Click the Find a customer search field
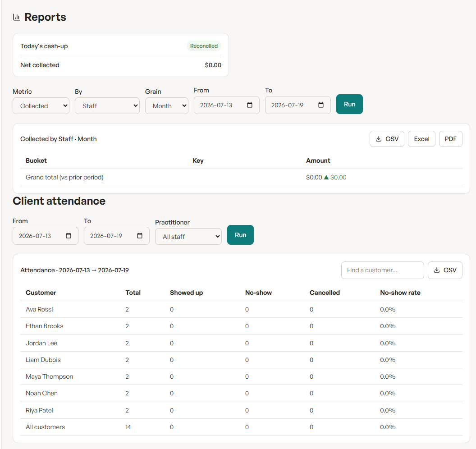Viewport: 476px width, 449px height. tap(383, 270)
